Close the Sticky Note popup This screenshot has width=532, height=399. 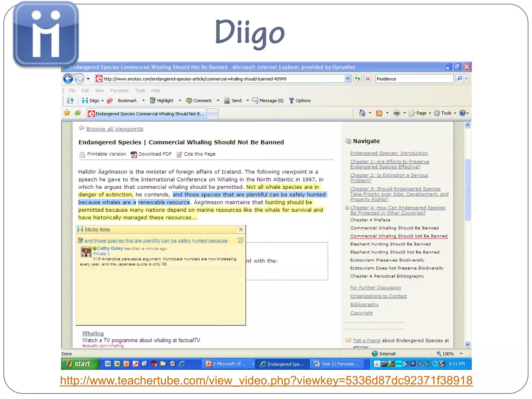pyautogui.click(x=241, y=230)
